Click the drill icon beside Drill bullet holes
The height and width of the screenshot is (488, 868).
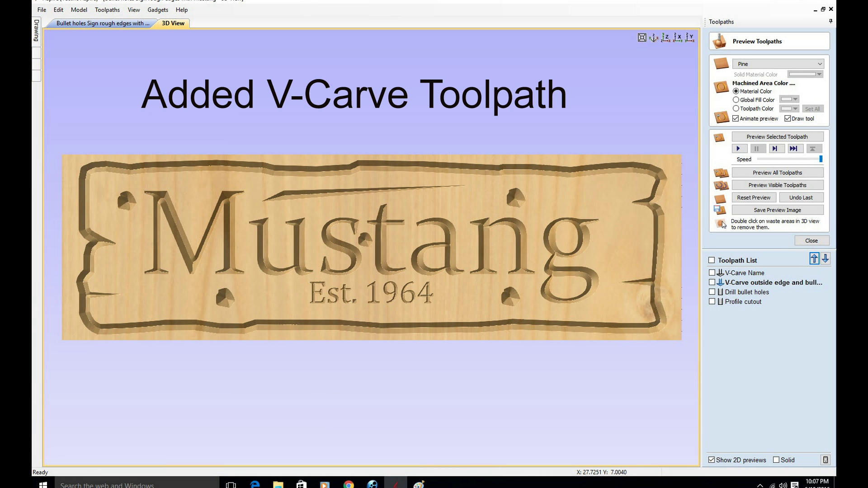coord(720,292)
